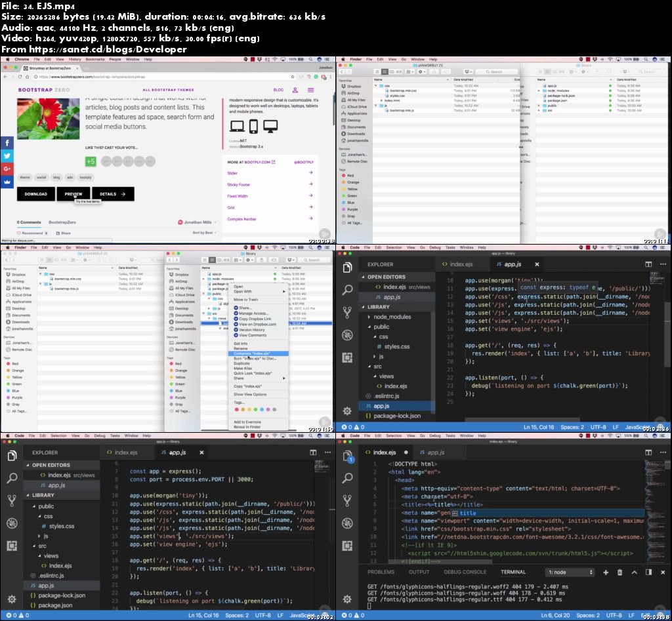Click the plus icon to add a new terminal
672x621 pixels.
point(606,572)
